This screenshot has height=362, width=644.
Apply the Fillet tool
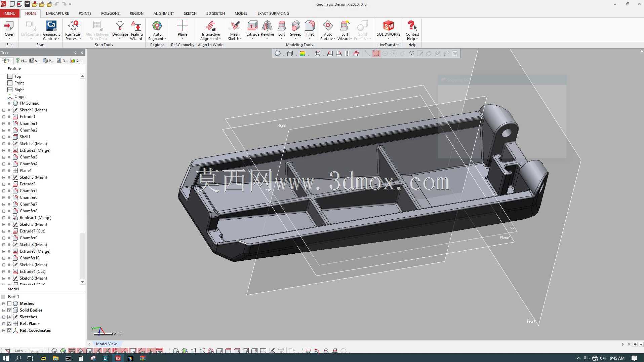click(x=310, y=29)
